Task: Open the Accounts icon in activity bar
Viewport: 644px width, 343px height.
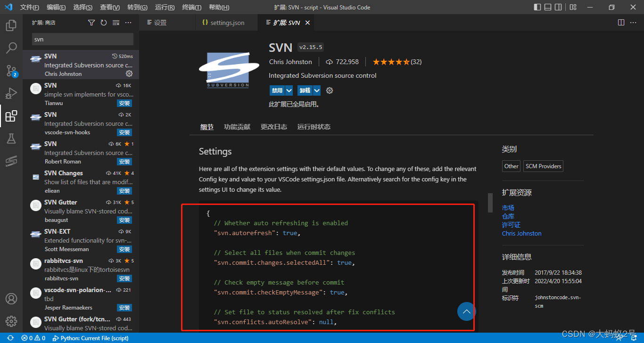Action: coord(11,299)
